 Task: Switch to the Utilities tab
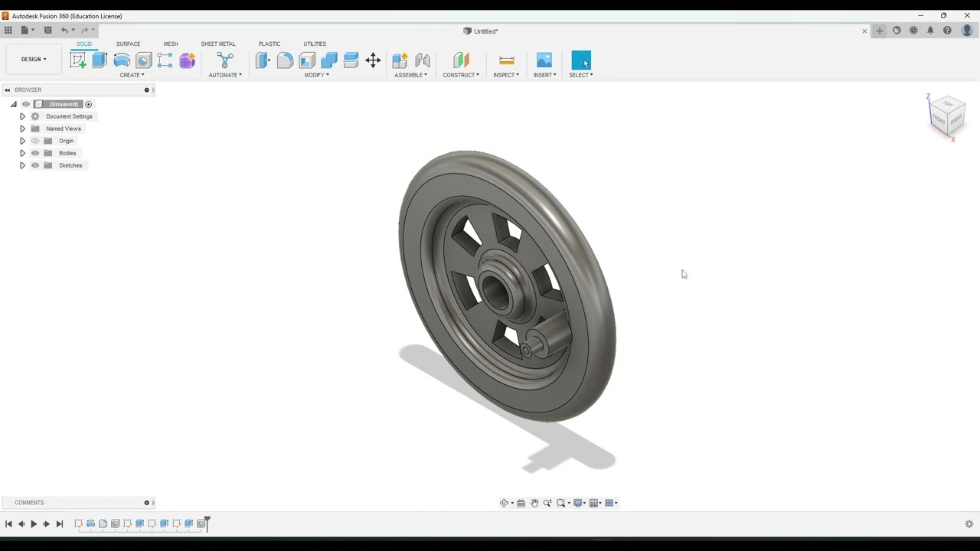click(x=315, y=44)
